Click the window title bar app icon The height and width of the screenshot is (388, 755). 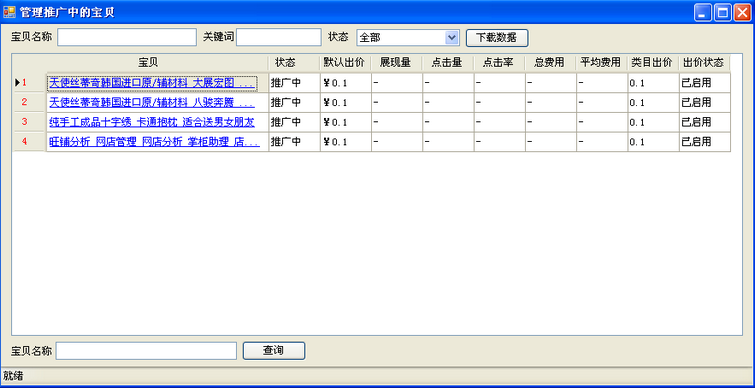(9, 12)
